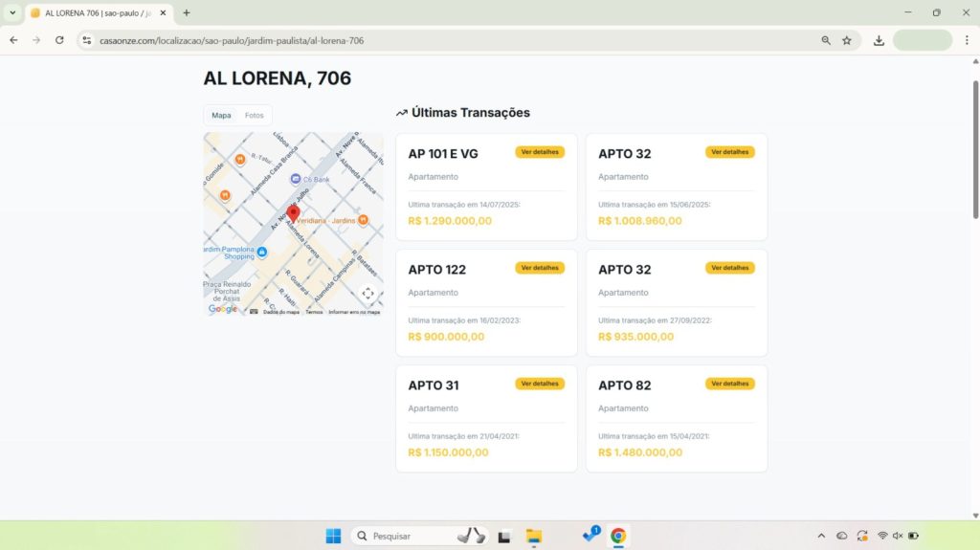The height and width of the screenshot is (550, 980).
Task: Switch to the Fotos tab
Action: coord(254,115)
